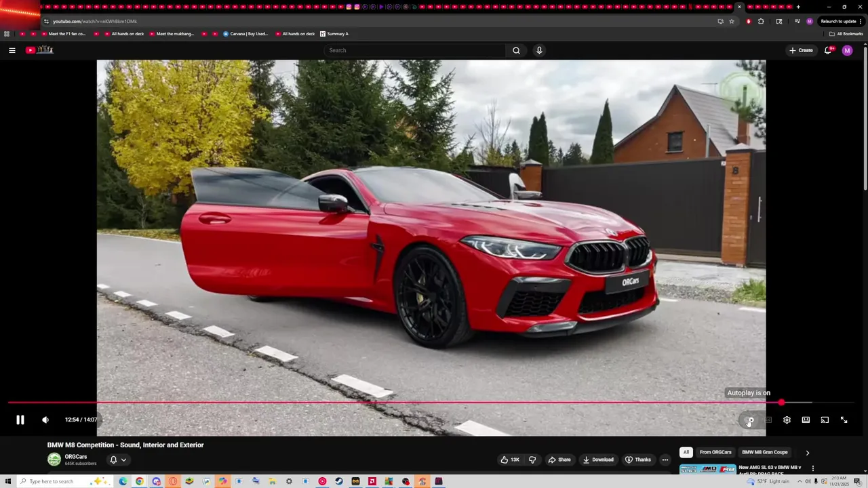Image resolution: width=868 pixels, height=488 pixels.
Task: Select the From ORGCars chip
Action: tap(715, 452)
